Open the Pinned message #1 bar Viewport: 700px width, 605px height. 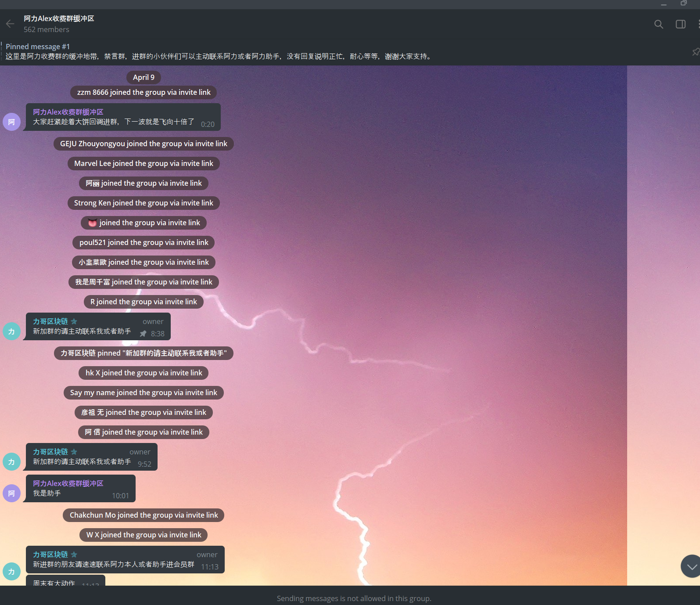(x=219, y=52)
